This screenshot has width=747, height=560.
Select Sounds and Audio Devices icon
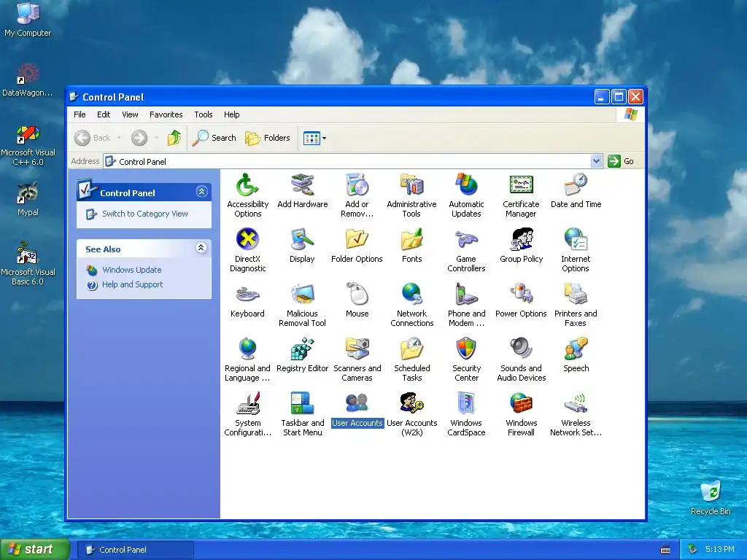tap(521, 349)
